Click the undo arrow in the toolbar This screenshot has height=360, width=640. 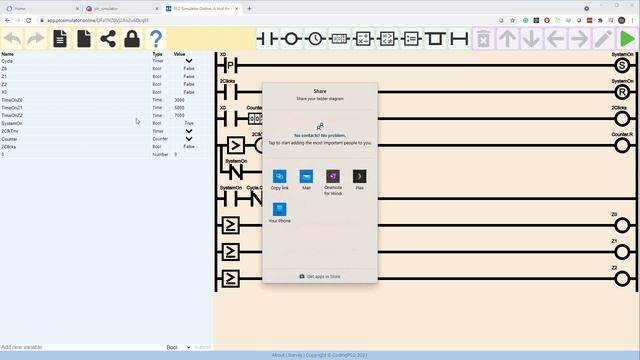click(x=13, y=39)
